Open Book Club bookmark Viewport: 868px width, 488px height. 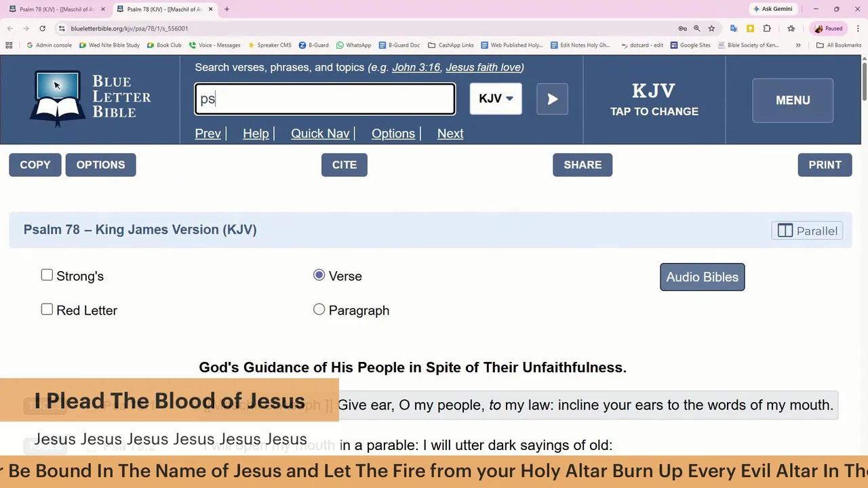pyautogui.click(x=164, y=45)
